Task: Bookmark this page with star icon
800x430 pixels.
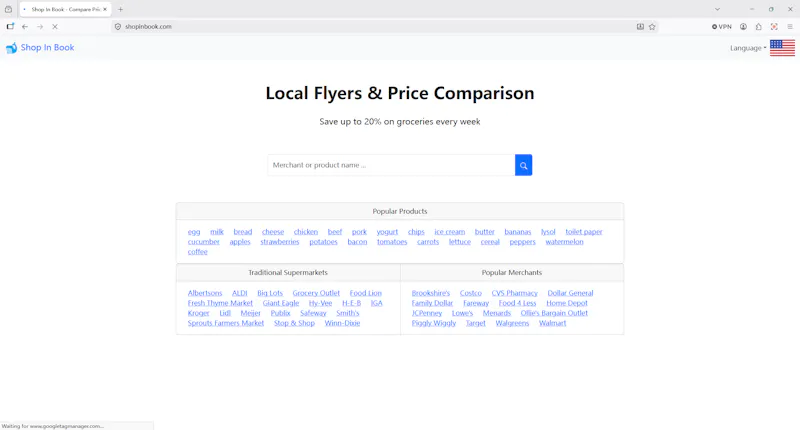Action: pyautogui.click(x=652, y=27)
